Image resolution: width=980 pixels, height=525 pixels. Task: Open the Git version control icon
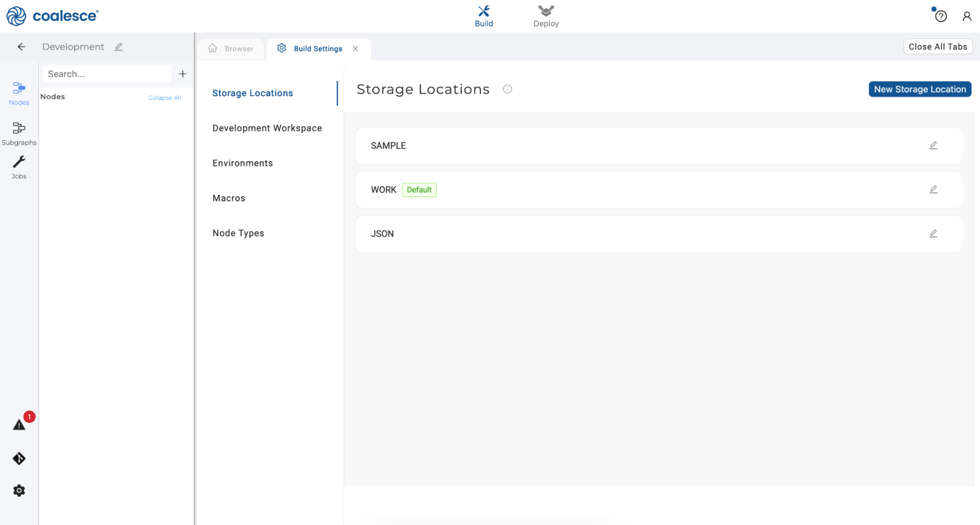coord(19,458)
